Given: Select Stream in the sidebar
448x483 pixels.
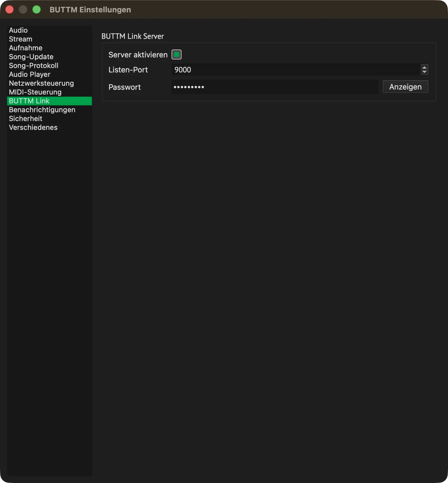Looking at the screenshot, I should [x=49, y=39].
